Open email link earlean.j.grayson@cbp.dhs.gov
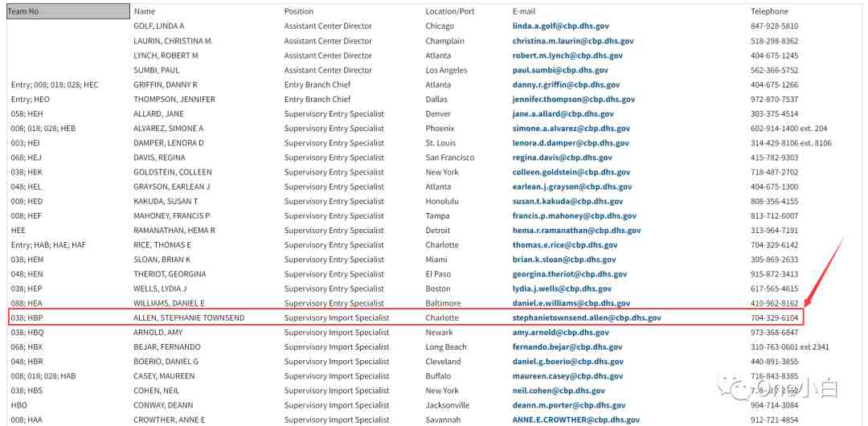This screenshot has height=426, width=868. (572, 186)
